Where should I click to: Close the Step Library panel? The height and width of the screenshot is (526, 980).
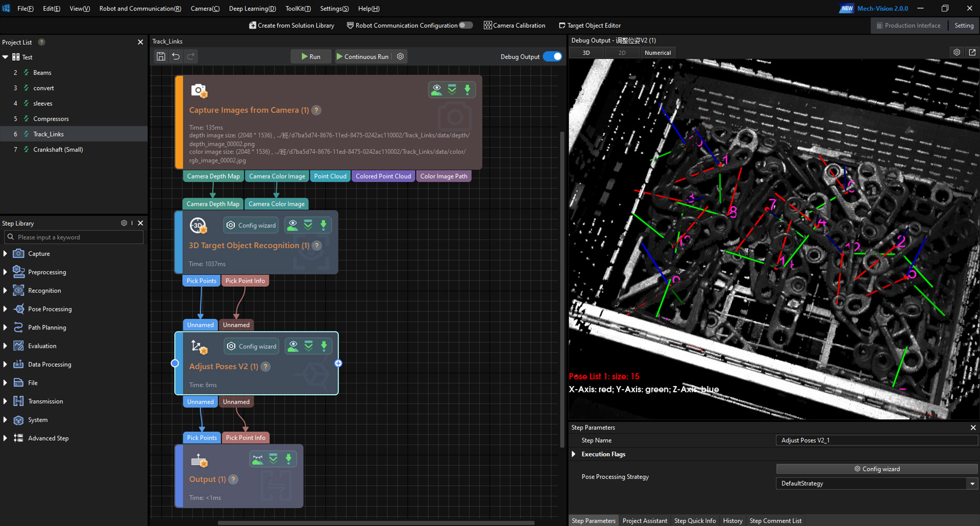tap(140, 223)
